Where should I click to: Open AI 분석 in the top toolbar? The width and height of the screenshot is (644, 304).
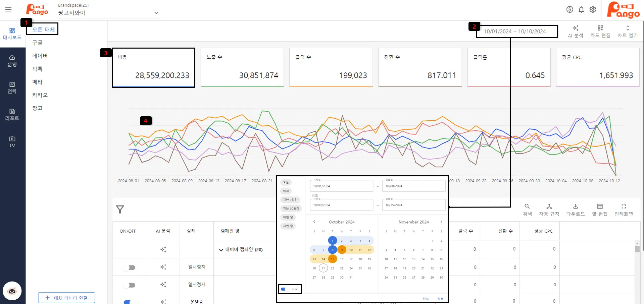(x=575, y=31)
